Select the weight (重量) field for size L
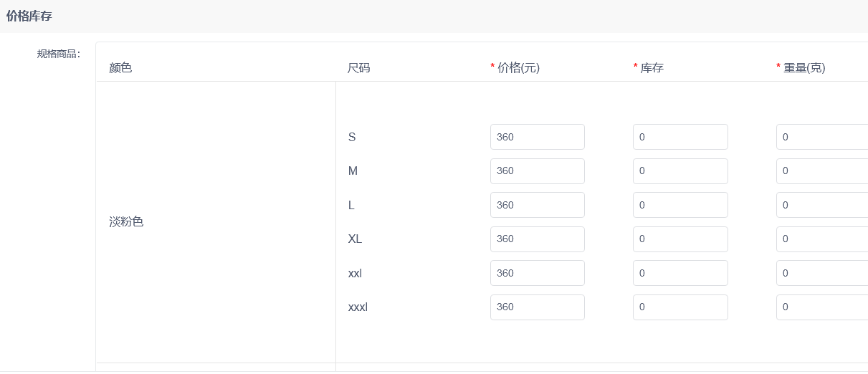This screenshot has width=868, height=374. tap(821, 205)
